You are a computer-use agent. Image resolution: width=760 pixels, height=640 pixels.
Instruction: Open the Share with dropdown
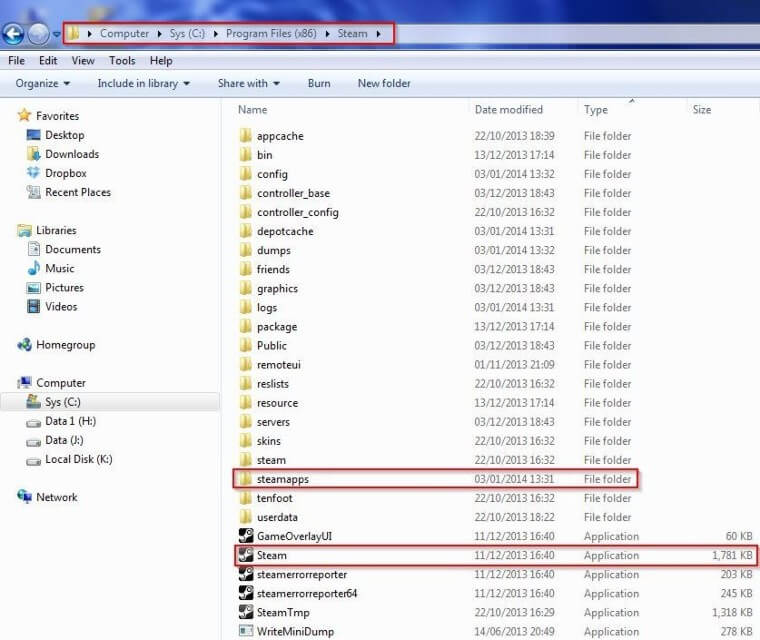(x=249, y=83)
